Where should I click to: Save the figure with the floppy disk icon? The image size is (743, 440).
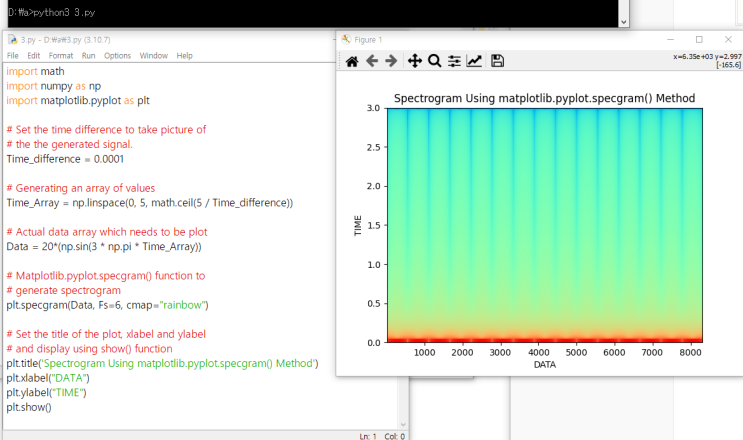tap(497, 61)
